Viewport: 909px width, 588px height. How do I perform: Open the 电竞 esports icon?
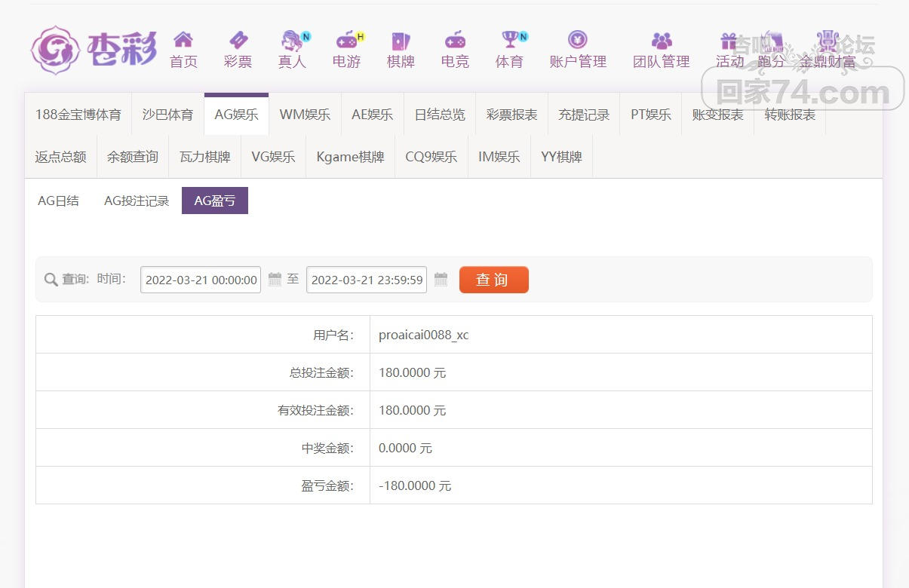click(455, 40)
